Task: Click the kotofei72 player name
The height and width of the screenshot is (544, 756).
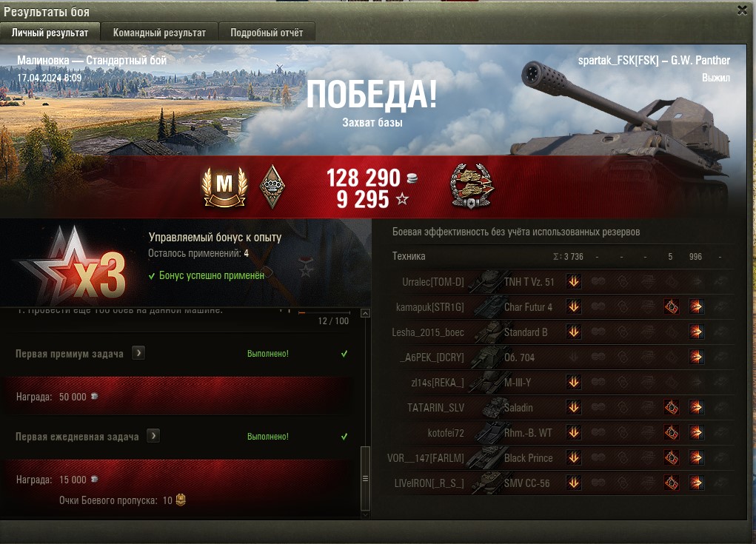Action: [446, 433]
